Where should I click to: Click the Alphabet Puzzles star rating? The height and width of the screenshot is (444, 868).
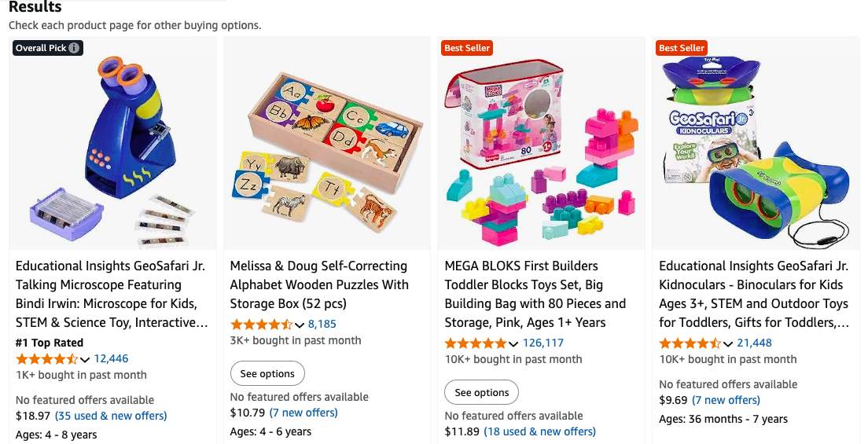click(261, 325)
